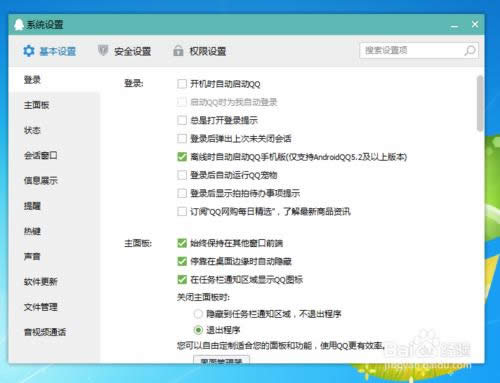Minimize the 系统设置 window
This screenshot has height=383, width=500.
pos(454,25)
